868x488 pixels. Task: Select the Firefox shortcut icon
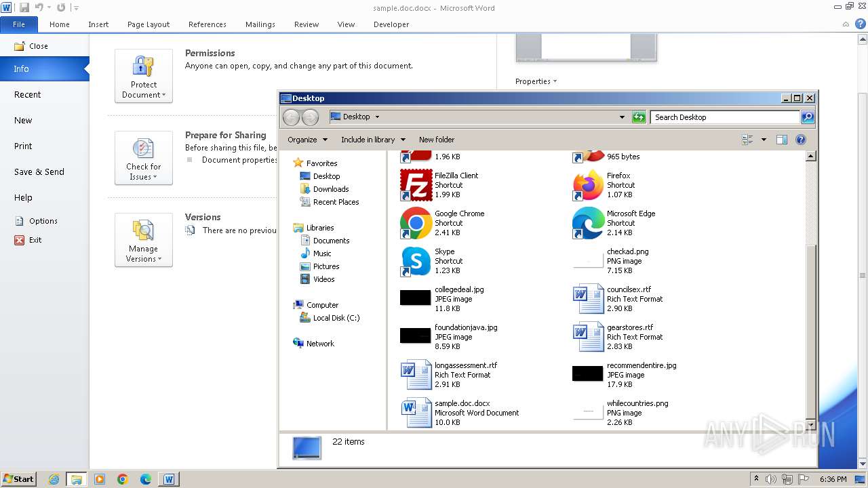coord(588,185)
